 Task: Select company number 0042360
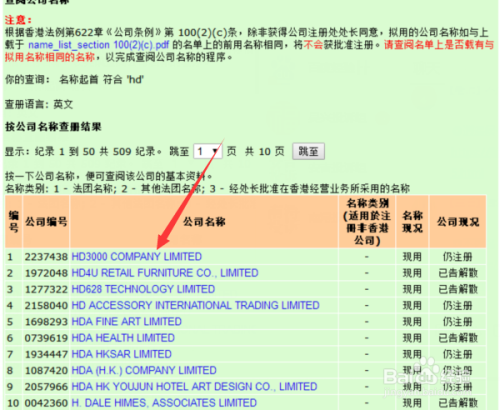46,403
